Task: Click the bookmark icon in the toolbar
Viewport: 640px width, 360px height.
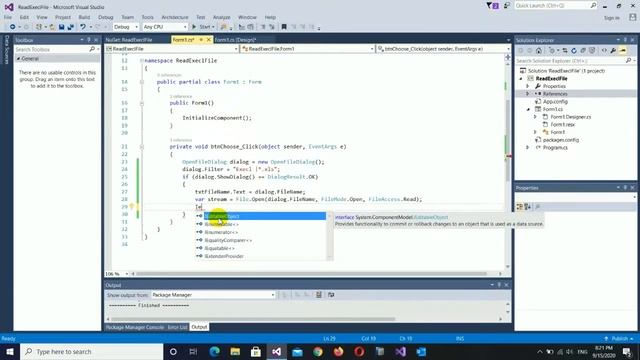Action: point(284,27)
